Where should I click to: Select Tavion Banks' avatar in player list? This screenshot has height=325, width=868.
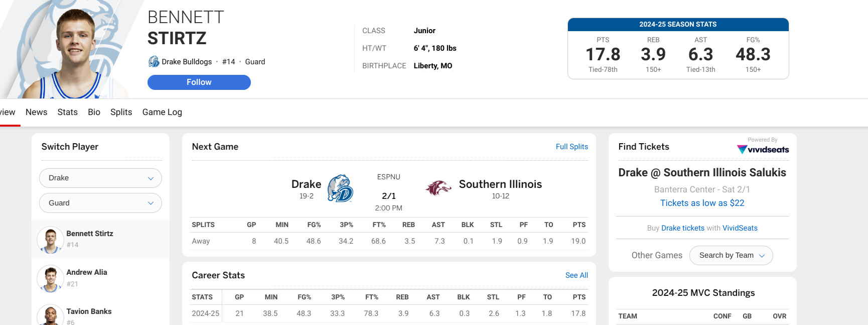(x=50, y=315)
